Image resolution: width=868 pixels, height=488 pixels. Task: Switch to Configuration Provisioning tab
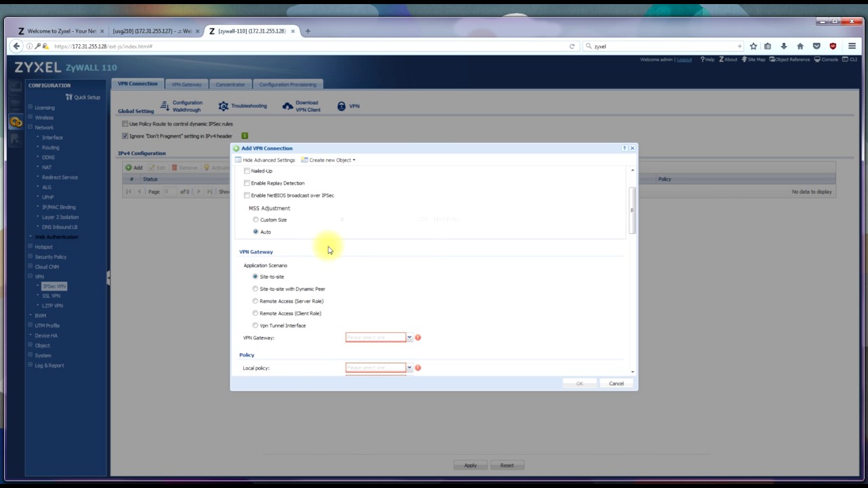point(288,85)
